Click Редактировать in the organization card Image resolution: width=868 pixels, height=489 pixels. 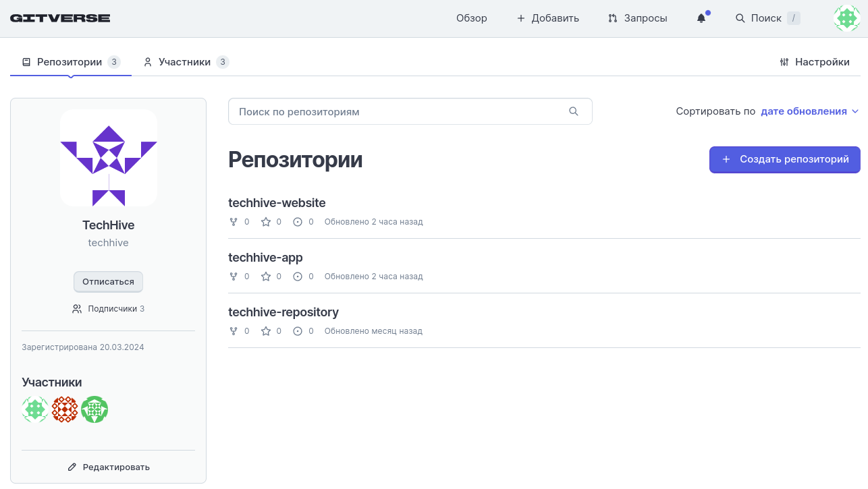(x=109, y=467)
